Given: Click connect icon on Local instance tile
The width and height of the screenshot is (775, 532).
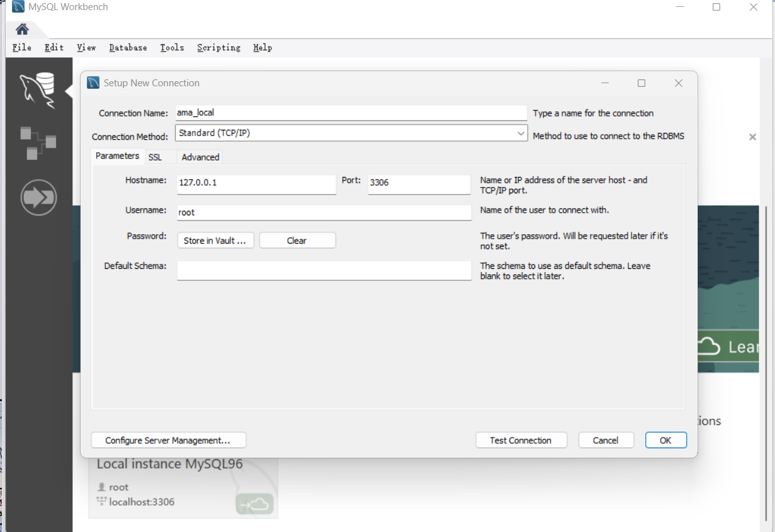Looking at the screenshot, I should pos(255,504).
